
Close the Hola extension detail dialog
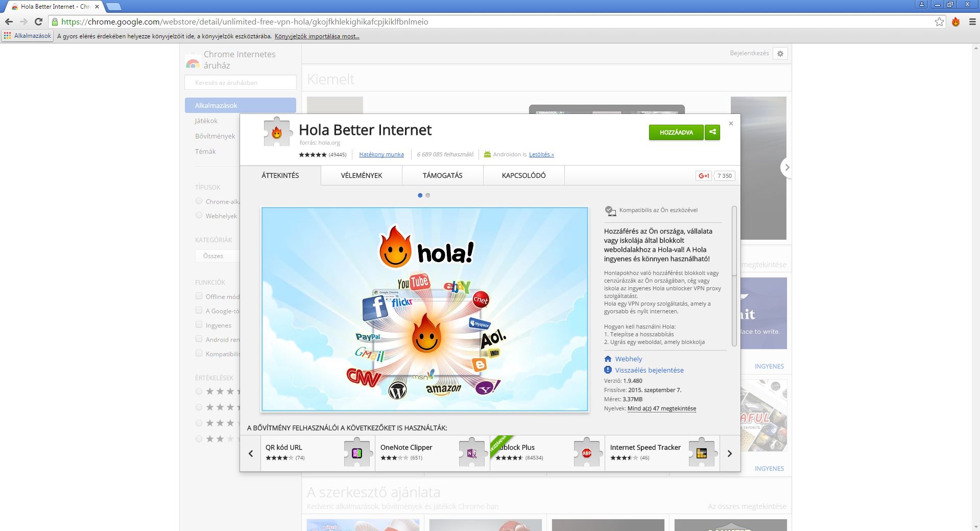[731, 123]
